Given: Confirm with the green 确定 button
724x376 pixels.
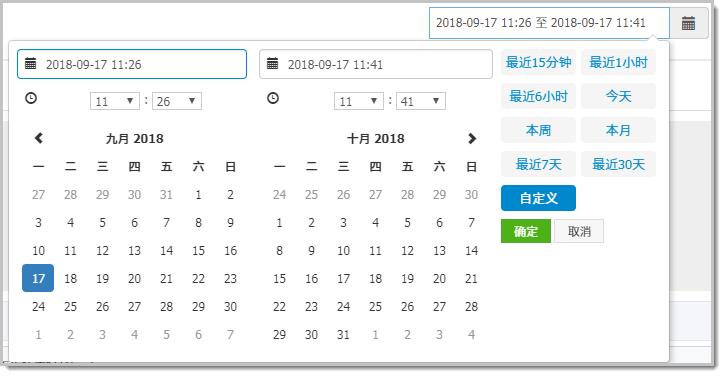Looking at the screenshot, I should click(526, 231).
